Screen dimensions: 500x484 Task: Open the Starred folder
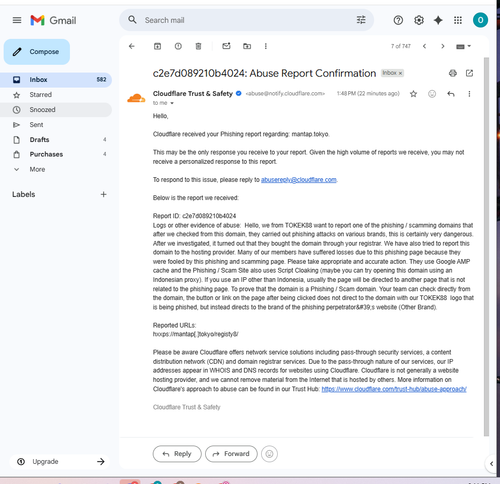coord(56,95)
